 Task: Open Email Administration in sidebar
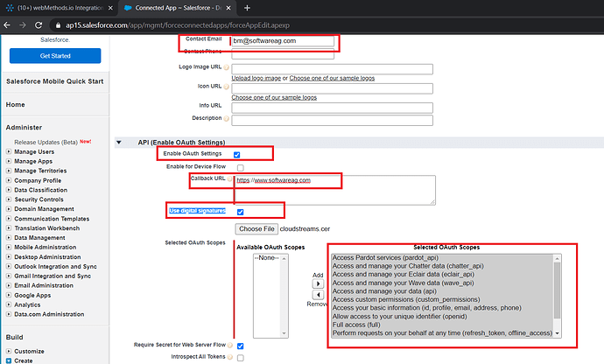[x=44, y=285]
